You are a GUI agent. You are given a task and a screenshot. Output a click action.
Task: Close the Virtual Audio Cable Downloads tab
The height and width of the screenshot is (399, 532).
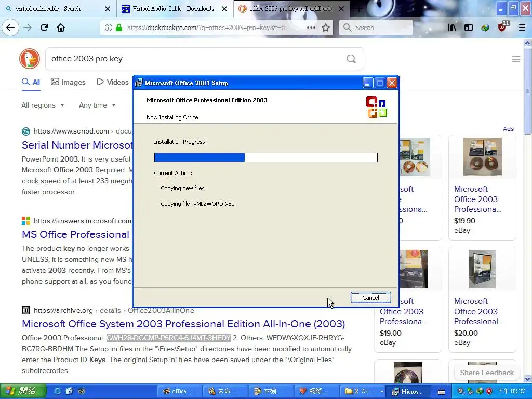tap(224, 9)
